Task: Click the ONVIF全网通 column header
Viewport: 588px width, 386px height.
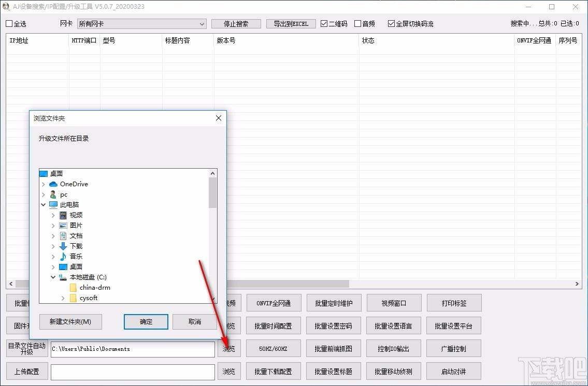Action: 535,40
